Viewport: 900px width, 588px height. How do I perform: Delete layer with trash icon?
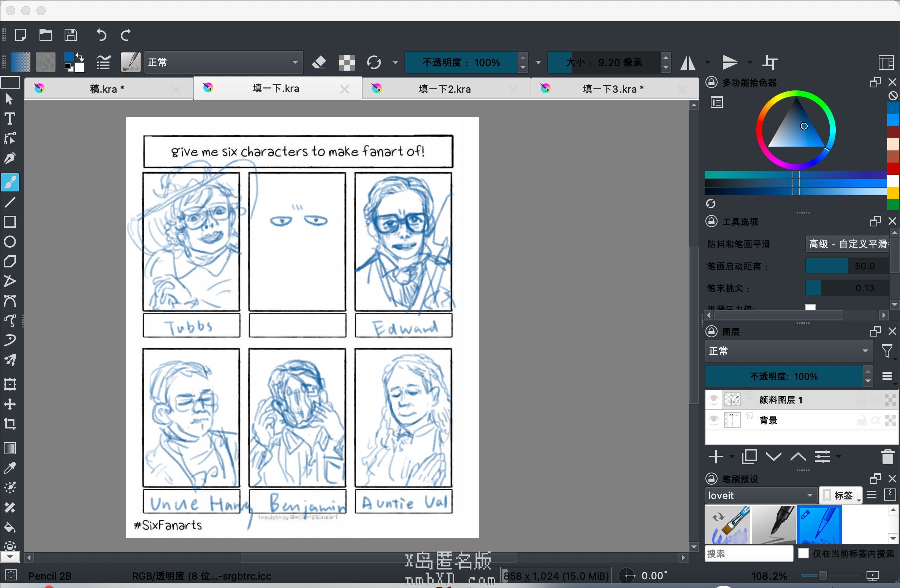[887, 457]
